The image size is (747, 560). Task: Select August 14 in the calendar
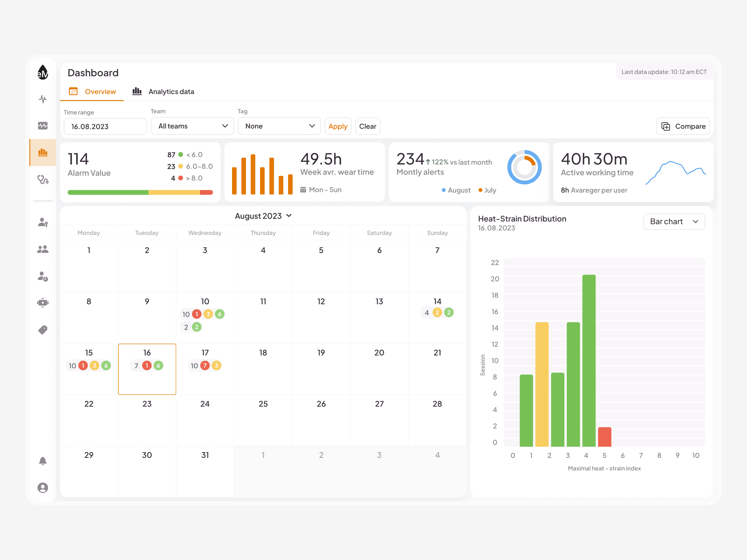click(x=437, y=318)
